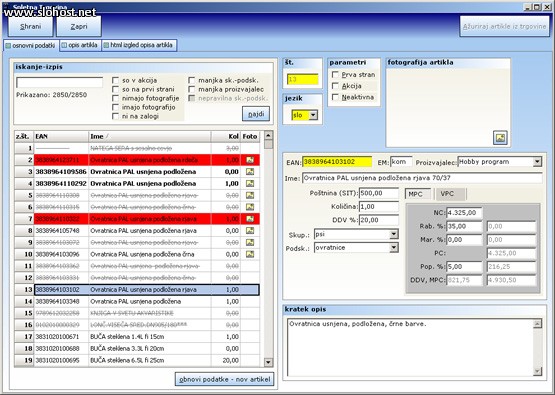Click the Ime article name field
This screenshot has width=555, height=395.
[x=422, y=178]
